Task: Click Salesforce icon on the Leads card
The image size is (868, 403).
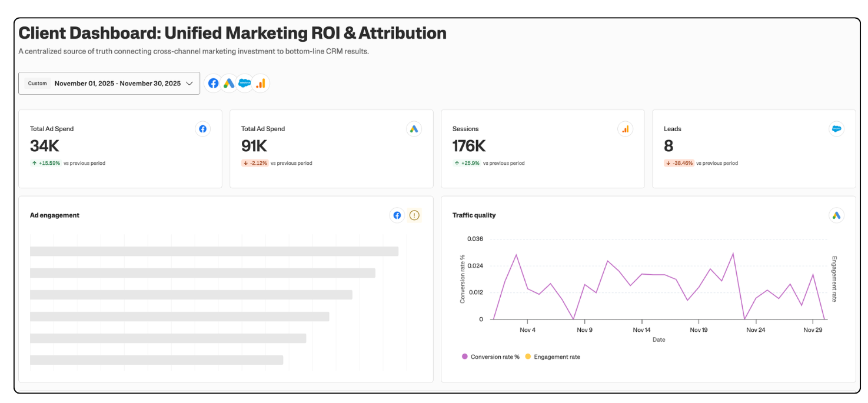Action: 836,129
